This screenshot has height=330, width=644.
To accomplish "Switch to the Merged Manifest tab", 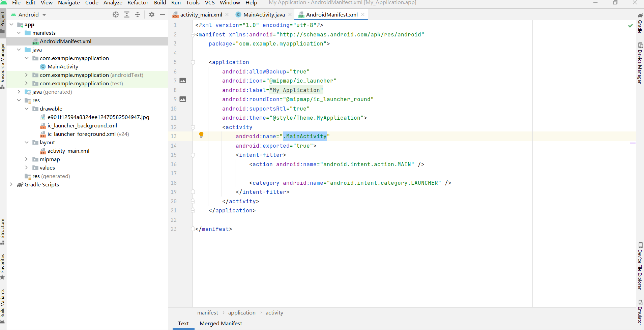I will click(221, 324).
